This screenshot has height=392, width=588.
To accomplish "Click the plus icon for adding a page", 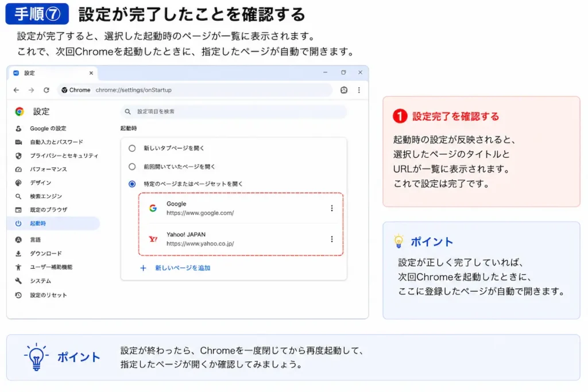I will pyautogui.click(x=143, y=268).
